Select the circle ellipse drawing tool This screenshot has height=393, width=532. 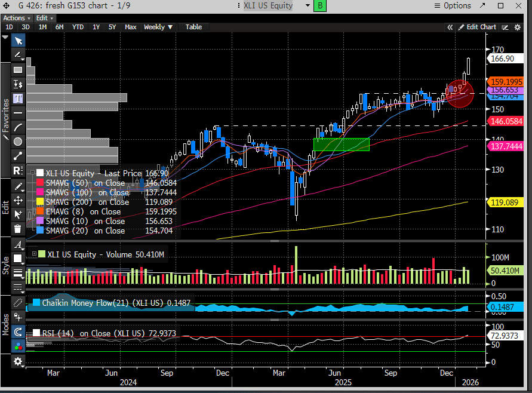click(18, 142)
